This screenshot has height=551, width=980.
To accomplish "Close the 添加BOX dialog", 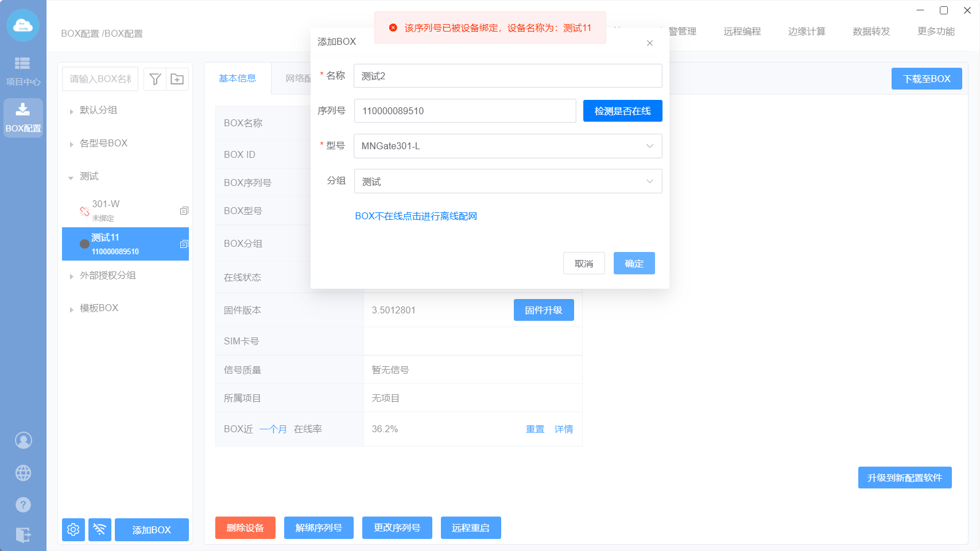I will pyautogui.click(x=649, y=43).
